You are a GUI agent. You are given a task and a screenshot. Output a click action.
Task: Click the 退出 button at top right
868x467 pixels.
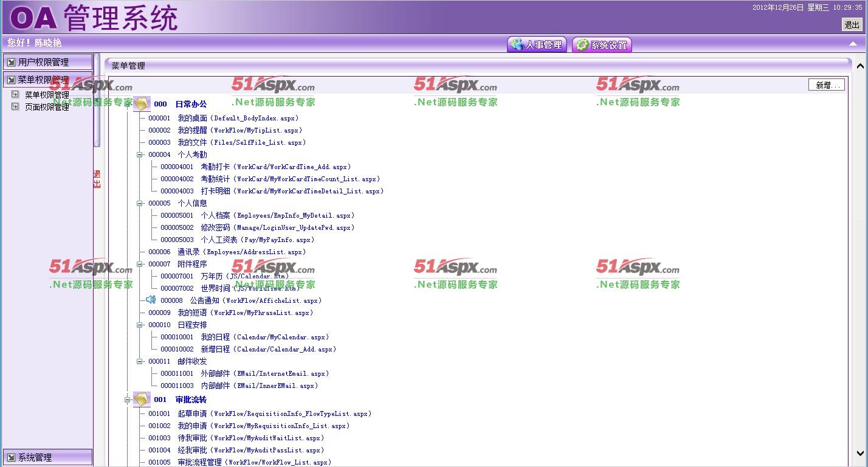[852, 24]
